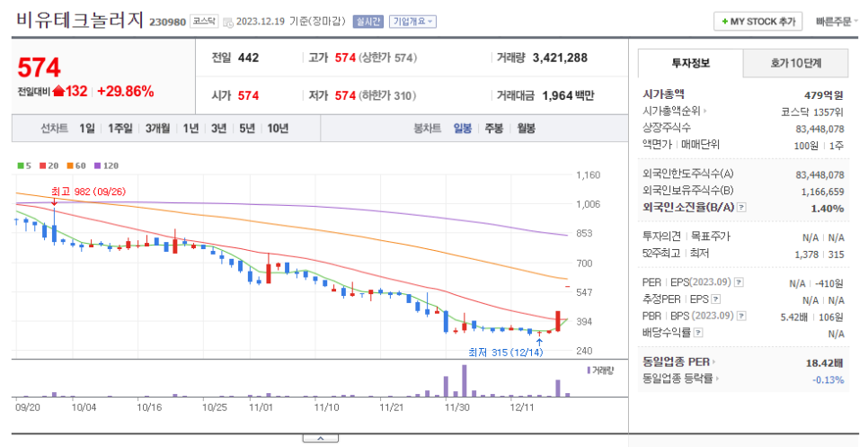Click the current price 574
Image resolution: width=868 pixels, height=447 pixels.
(x=39, y=67)
